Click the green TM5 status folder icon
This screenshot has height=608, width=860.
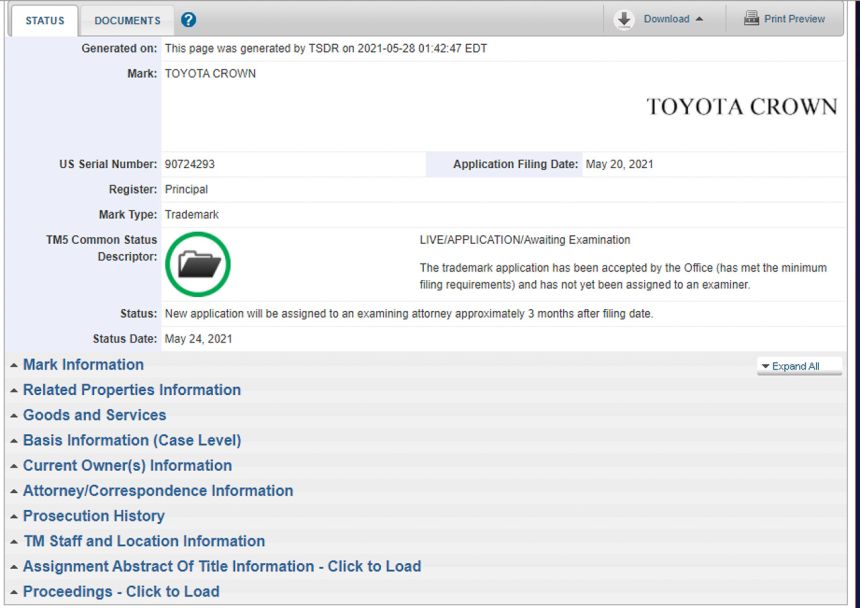pyautogui.click(x=197, y=266)
